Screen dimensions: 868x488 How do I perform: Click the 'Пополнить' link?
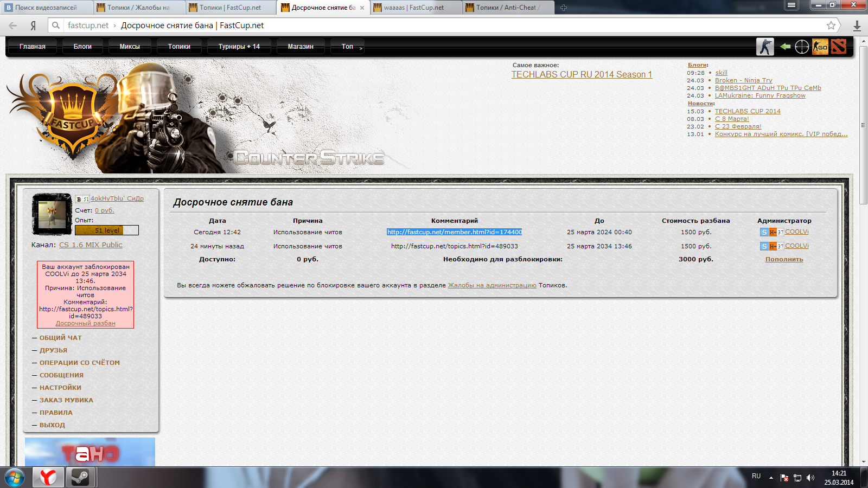click(784, 259)
